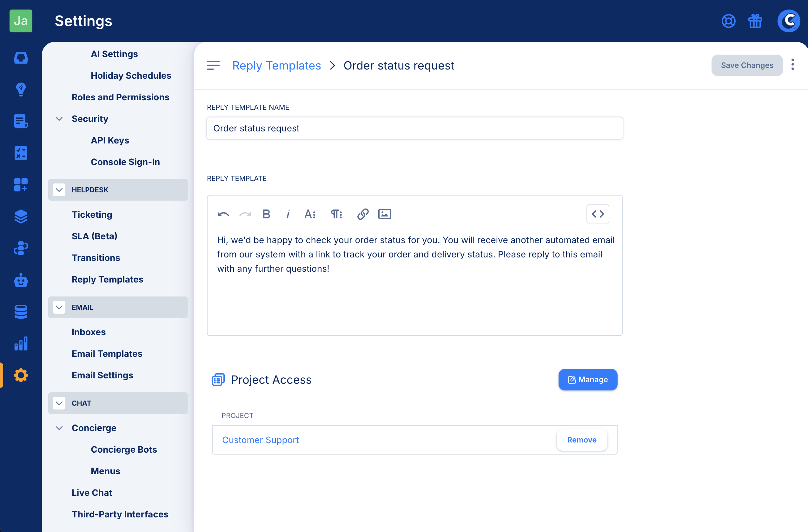Toggle the hamburger menu beside Reply Templates
The width and height of the screenshot is (808, 532).
pyautogui.click(x=213, y=65)
